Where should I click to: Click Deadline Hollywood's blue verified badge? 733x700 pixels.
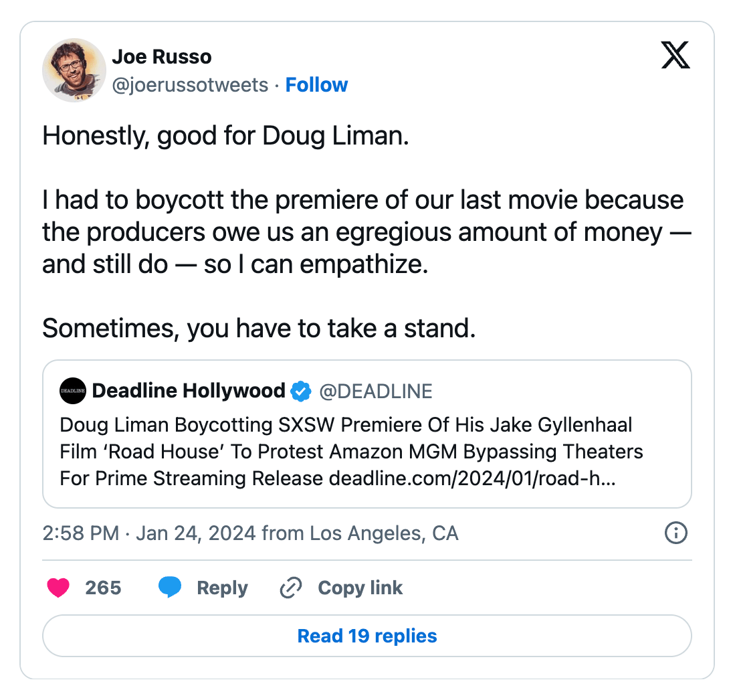(x=302, y=391)
